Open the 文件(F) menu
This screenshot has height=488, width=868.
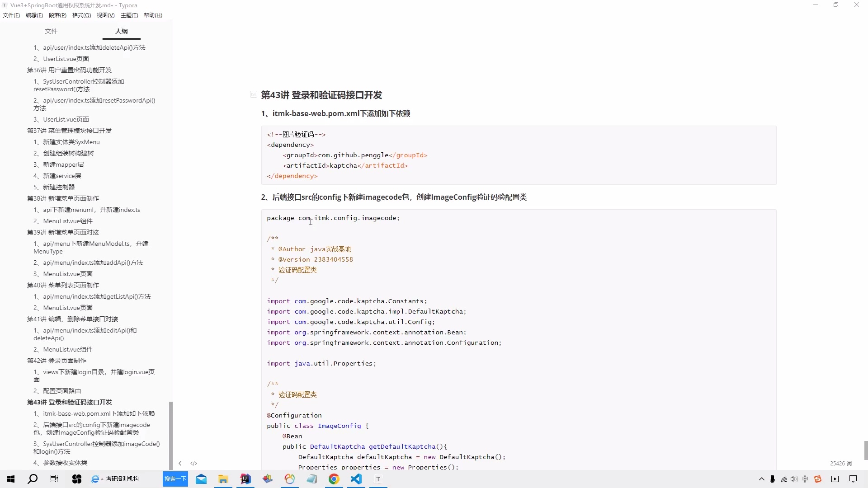[x=11, y=15]
